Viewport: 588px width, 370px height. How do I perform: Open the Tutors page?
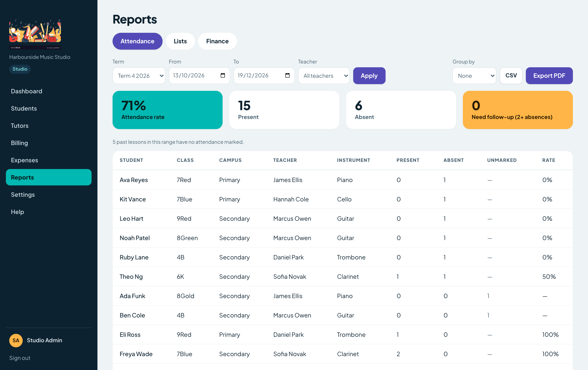49,126
